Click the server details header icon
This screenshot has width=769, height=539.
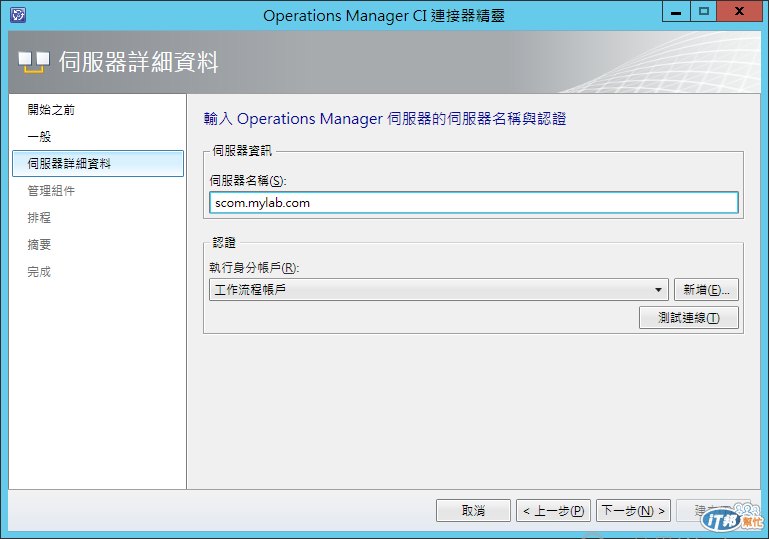[34, 62]
